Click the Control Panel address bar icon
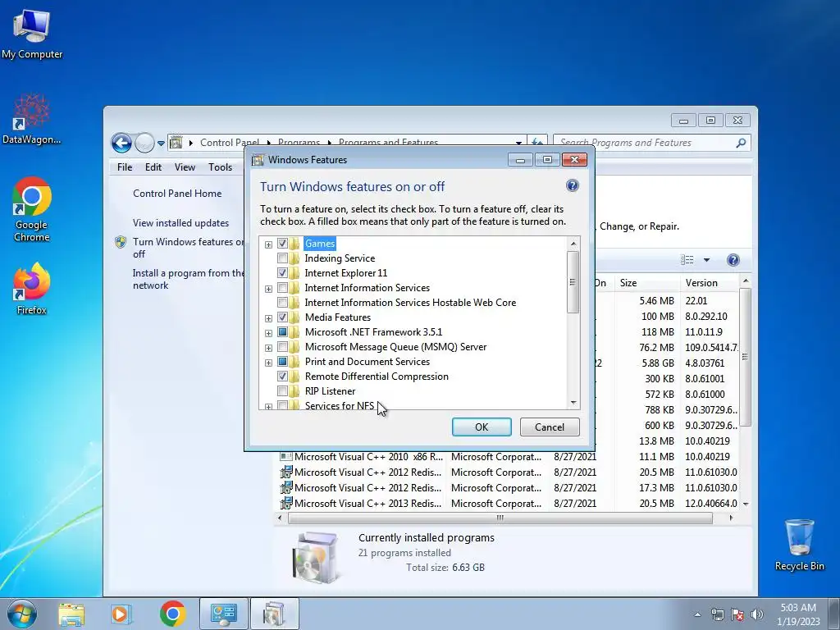This screenshot has height=630, width=840. (x=176, y=143)
